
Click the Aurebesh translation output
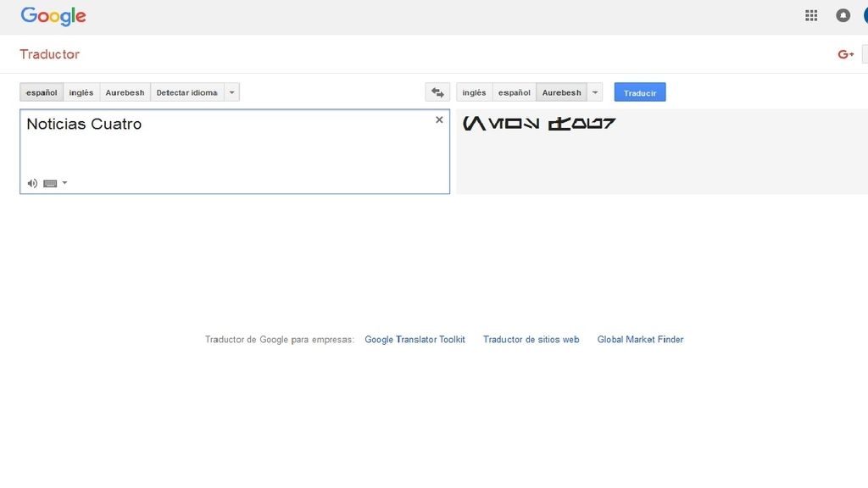click(x=539, y=124)
